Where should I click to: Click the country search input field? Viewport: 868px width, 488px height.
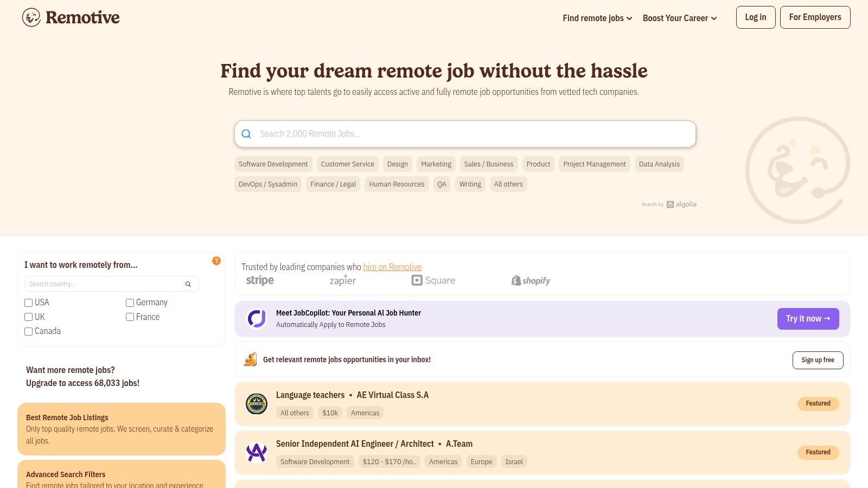[x=103, y=284]
